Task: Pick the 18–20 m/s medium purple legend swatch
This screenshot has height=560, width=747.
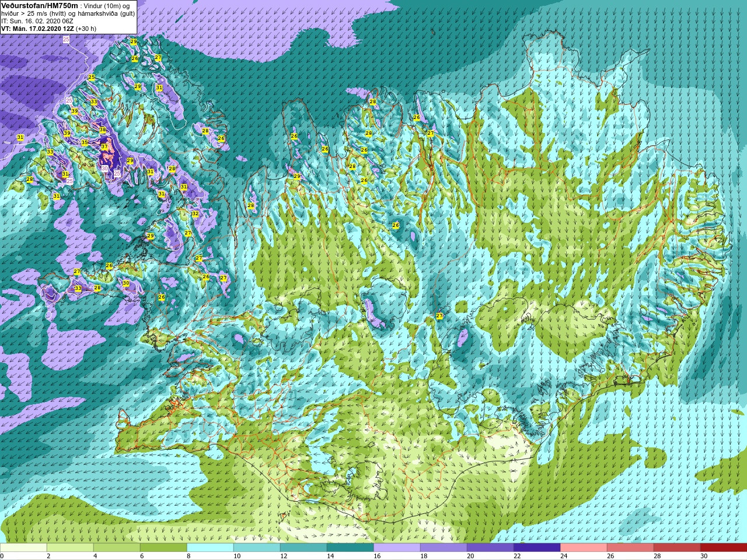Action: pos(444,547)
